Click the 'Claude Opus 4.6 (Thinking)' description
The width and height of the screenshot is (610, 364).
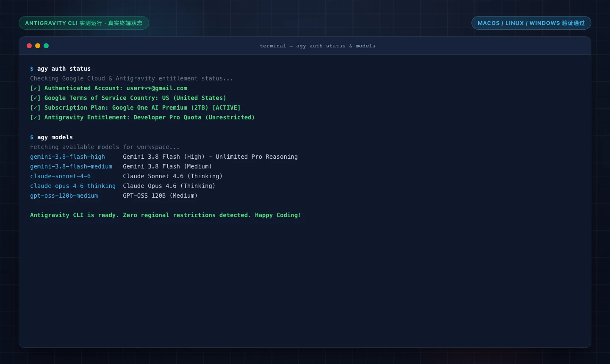click(169, 186)
